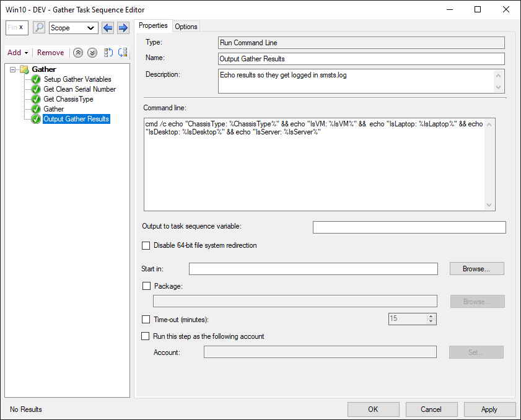Click green check icon beside Get ChassisType
Image resolution: width=521 pixels, height=420 pixels.
click(x=36, y=99)
